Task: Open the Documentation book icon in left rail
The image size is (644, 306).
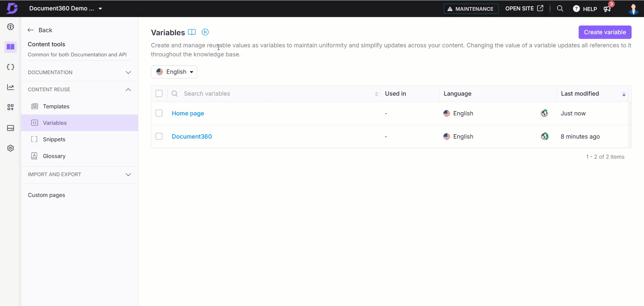Action: (10, 47)
